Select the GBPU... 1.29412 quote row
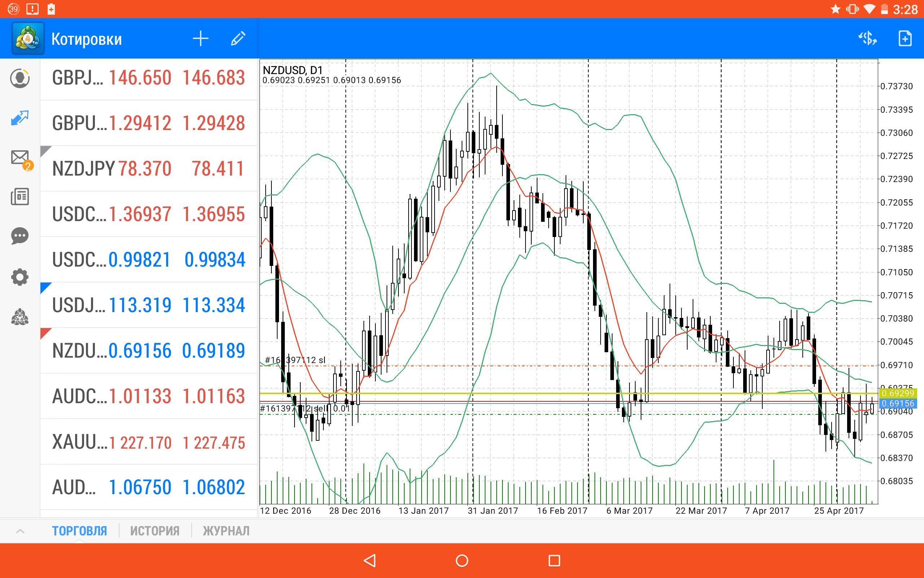Screen dimensions: 924x578 point(149,123)
